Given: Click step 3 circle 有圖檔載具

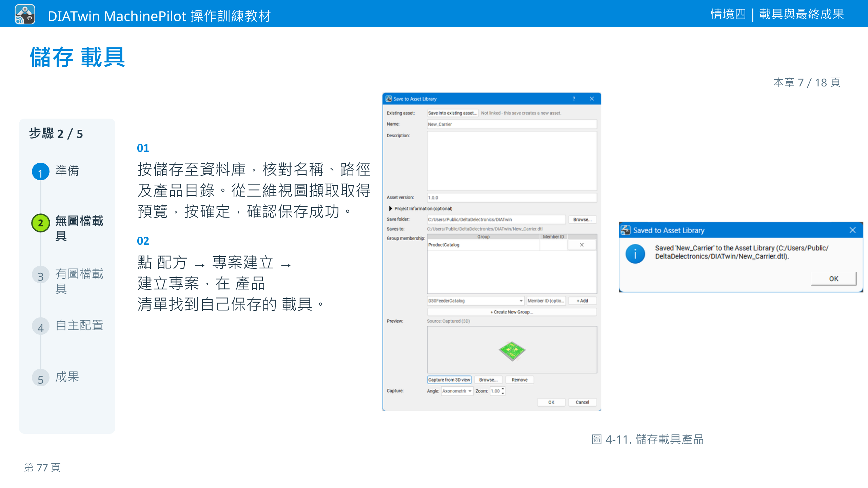Looking at the screenshot, I should coord(41,275).
